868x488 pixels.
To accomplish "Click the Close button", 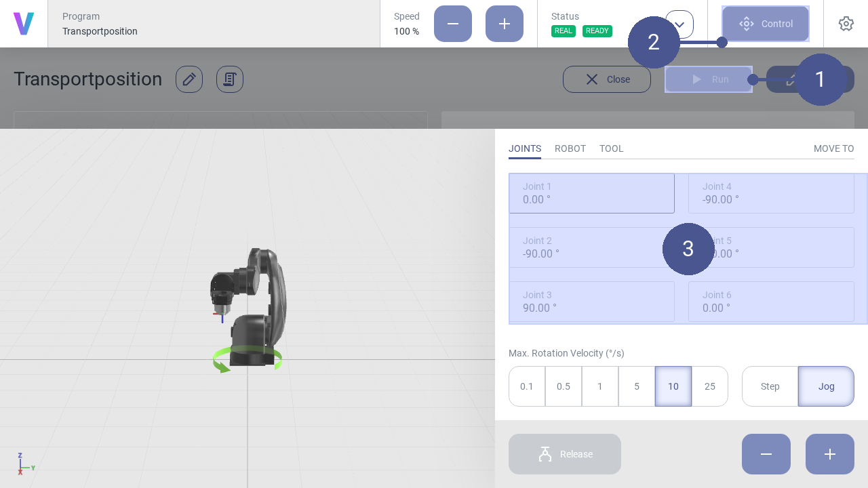I will tap(607, 79).
